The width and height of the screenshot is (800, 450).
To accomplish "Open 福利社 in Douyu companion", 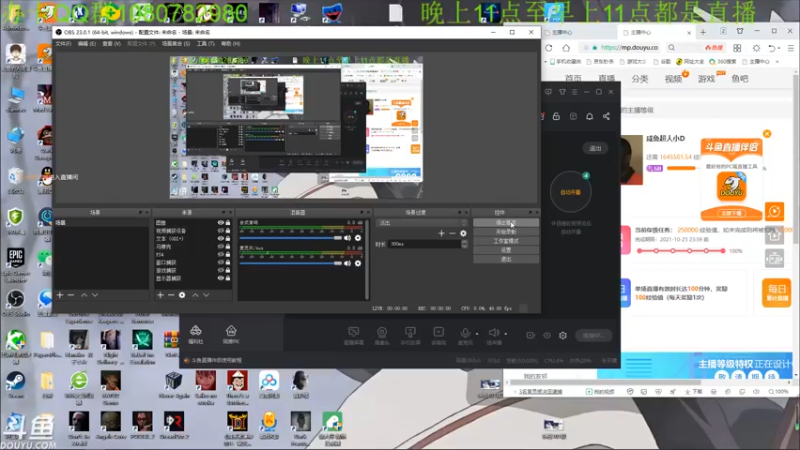I will click(195, 334).
